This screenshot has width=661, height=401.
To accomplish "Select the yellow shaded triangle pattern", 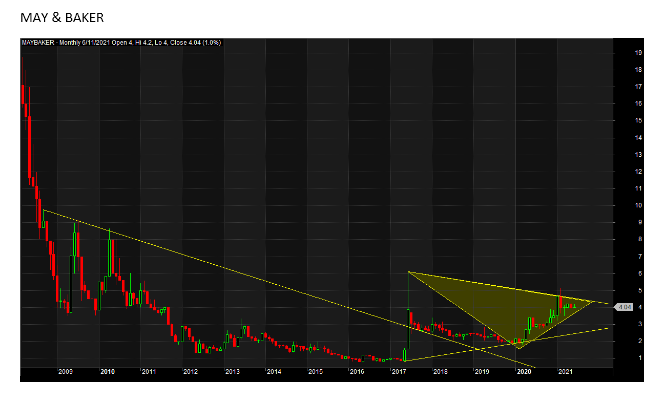I will (x=502, y=308).
